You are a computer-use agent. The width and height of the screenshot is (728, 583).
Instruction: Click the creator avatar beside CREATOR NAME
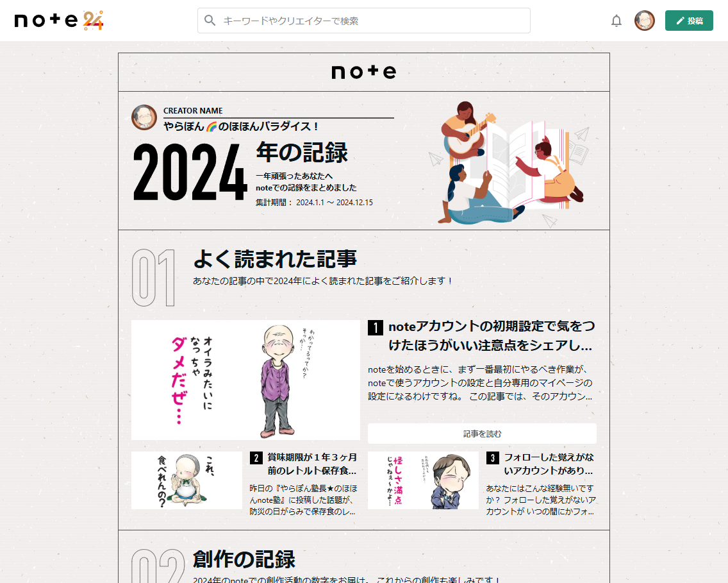click(144, 117)
